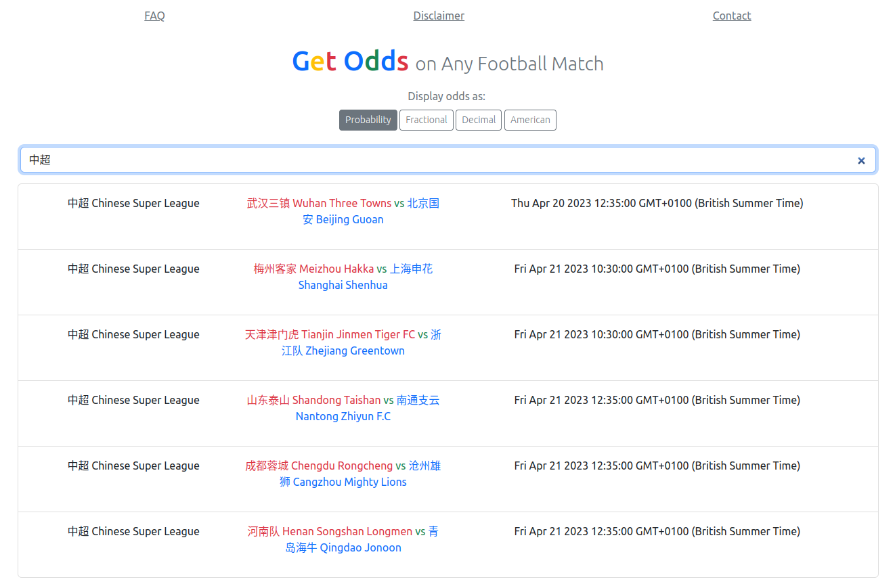Click kickoff time in the Tianjin Jinmen Tiger row
Screen dimensions: 895x588
point(657,334)
